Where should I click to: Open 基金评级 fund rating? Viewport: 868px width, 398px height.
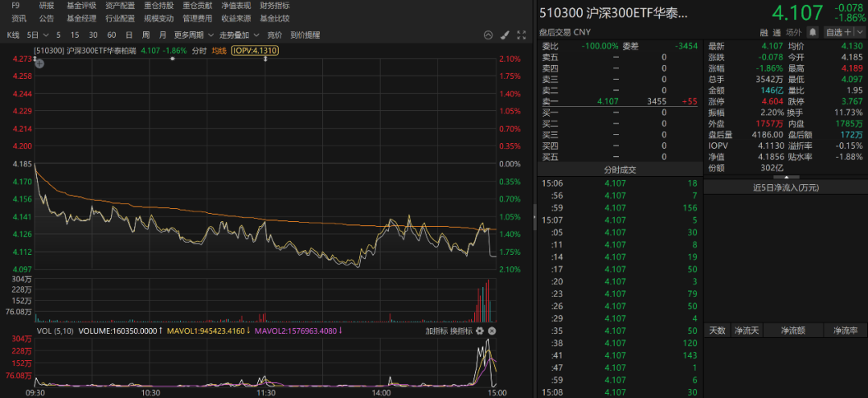pos(81,6)
